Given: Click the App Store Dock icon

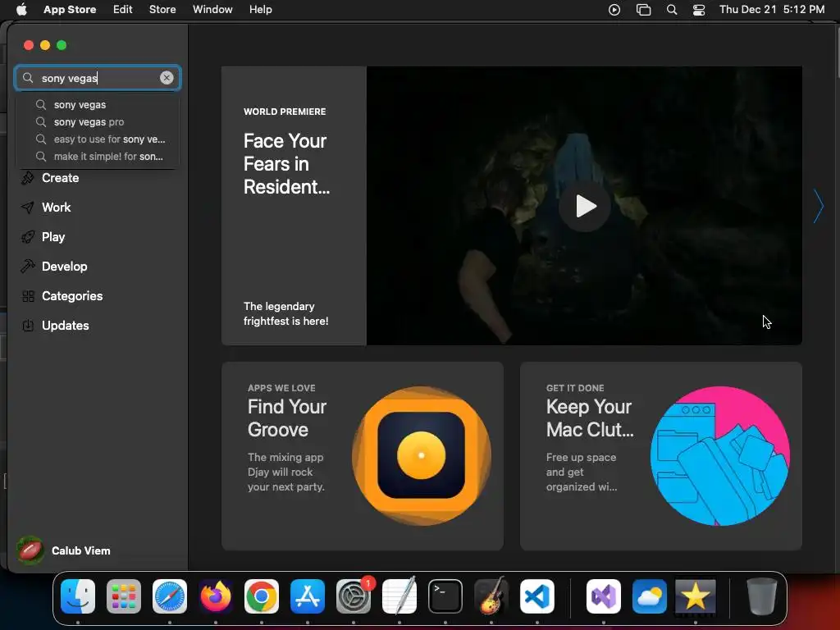Looking at the screenshot, I should tap(308, 596).
